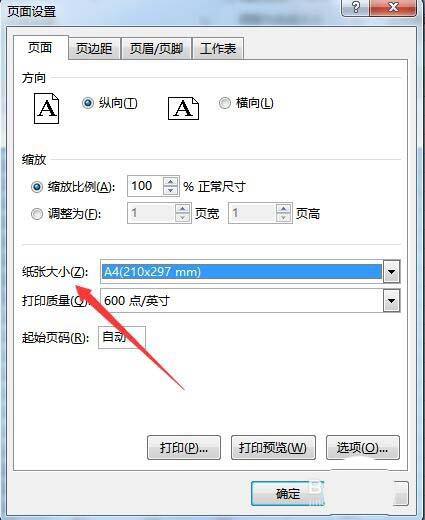The image size is (425, 520).
Task: Increase 页宽 value with the up arrow
Action: 182,209
